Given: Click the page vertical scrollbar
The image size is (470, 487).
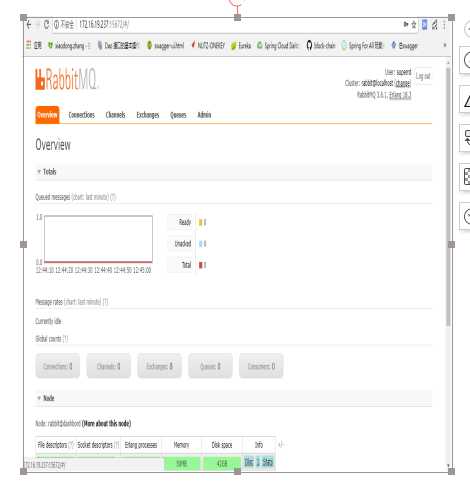Looking at the screenshot, I should 448,197.
